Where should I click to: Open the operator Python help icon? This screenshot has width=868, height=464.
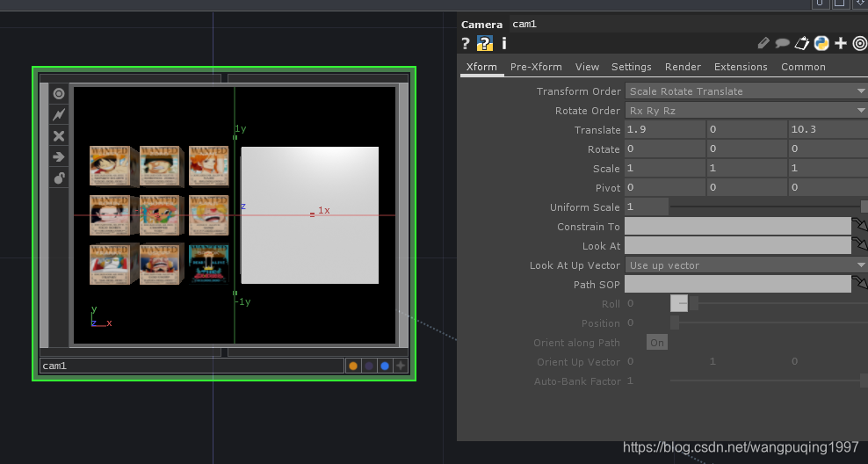coord(484,43)
